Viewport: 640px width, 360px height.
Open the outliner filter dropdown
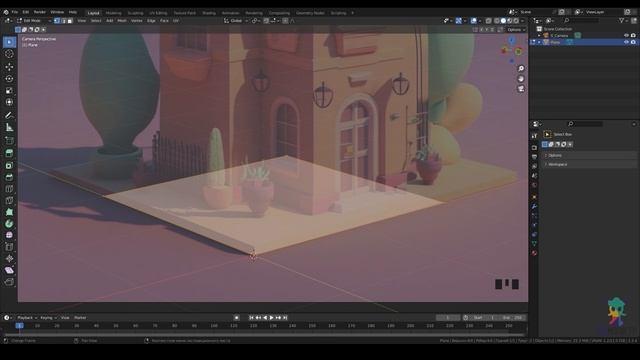pos(623,20)
